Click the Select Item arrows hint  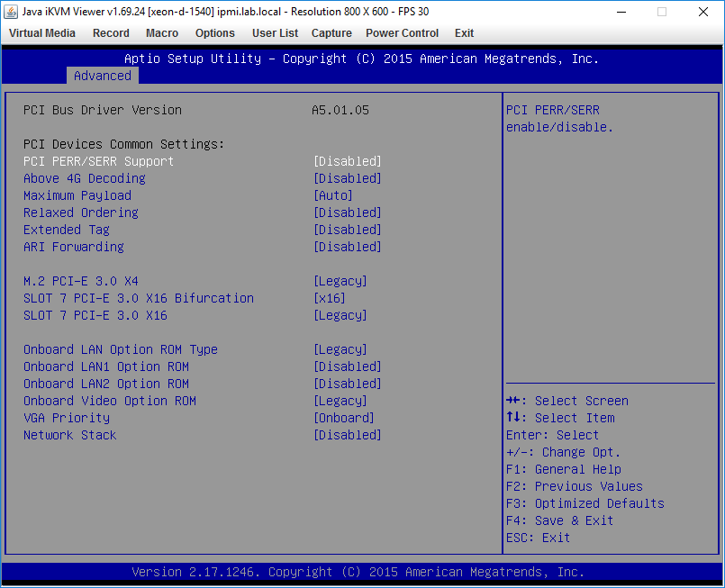tap(560, 418)
